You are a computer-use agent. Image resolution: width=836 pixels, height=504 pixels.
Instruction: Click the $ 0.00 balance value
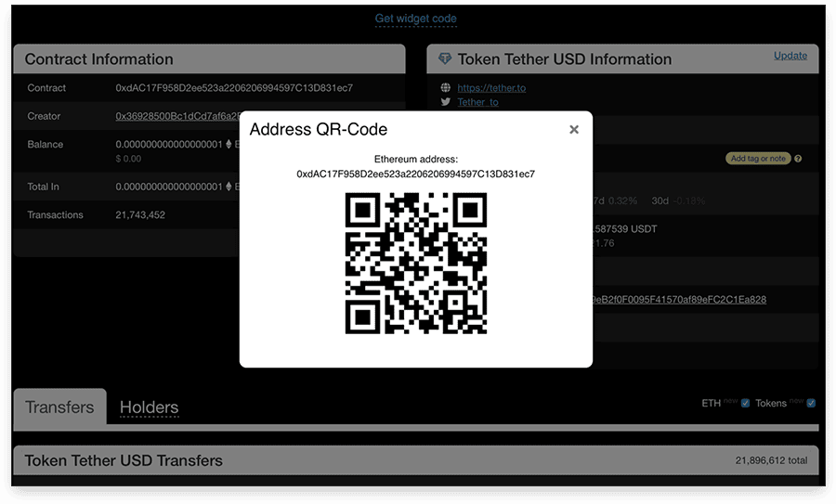[x=128, y=158]
